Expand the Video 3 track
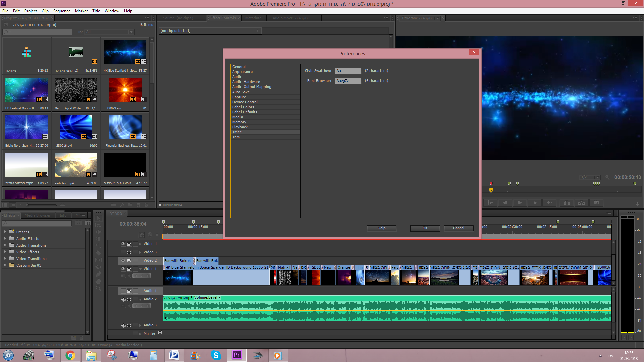The height and width of the screenshot is (362, 644). pyautogui.click(x=140, y=252)
